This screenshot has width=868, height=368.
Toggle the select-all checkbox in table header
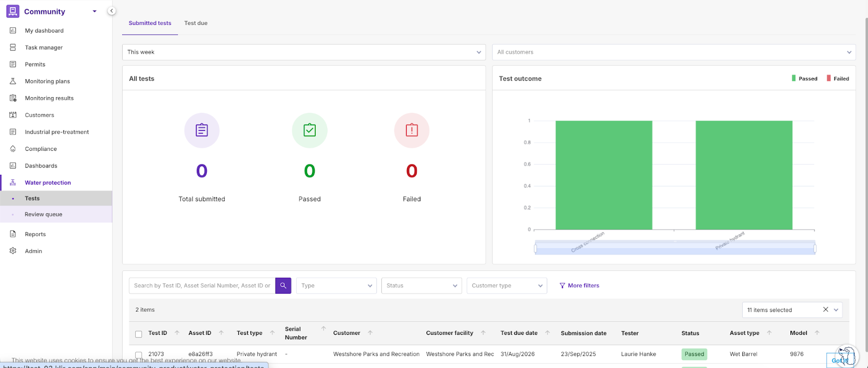[x=138, y=334]
